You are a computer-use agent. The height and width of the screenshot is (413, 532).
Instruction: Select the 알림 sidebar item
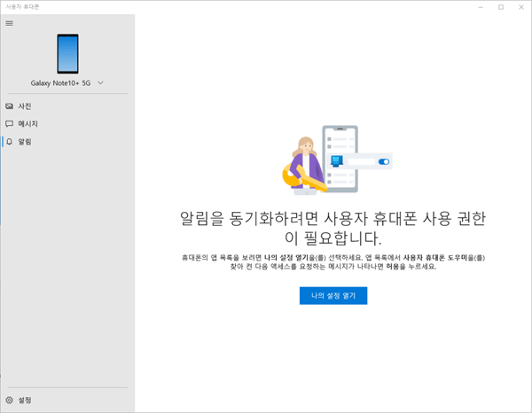(x=25, y=142)
